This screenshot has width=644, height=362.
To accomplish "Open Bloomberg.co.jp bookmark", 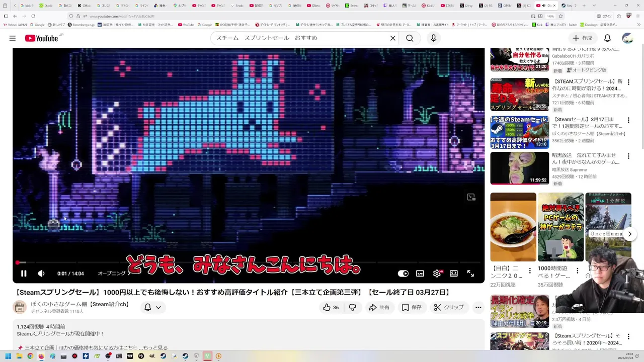I will pos(80,25).
